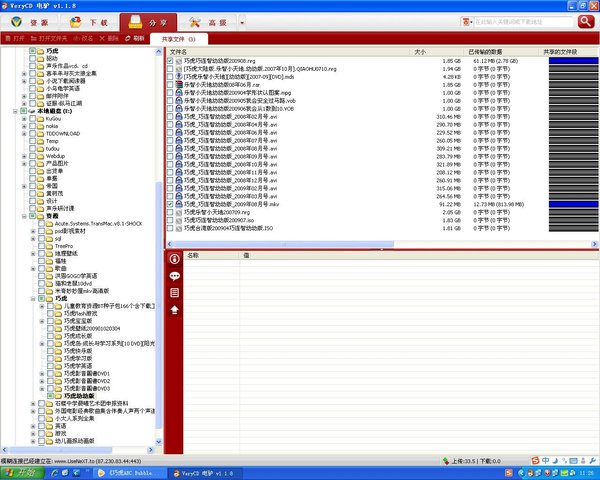Click the rar archive icon of 08年06月.rar

click(x=179, y=85)
